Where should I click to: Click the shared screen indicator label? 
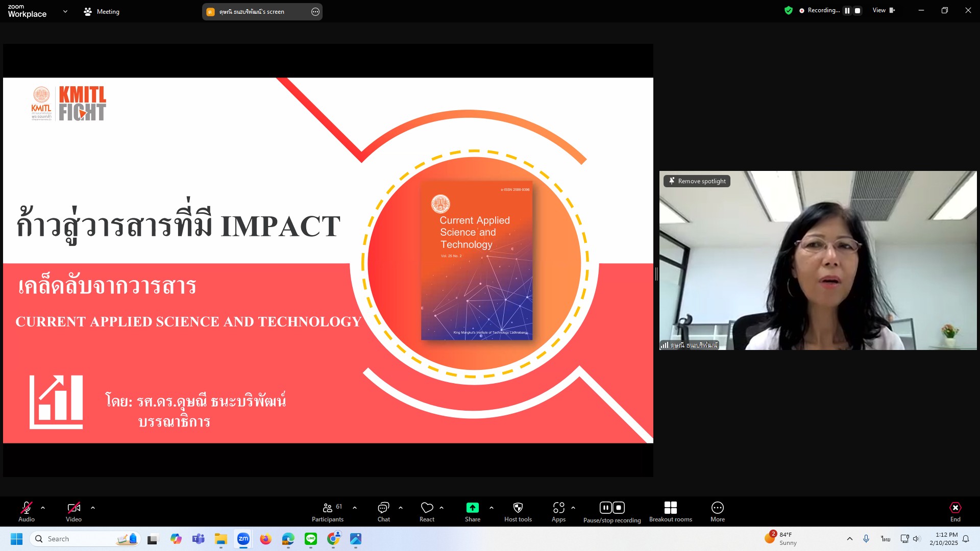(252, 12)
